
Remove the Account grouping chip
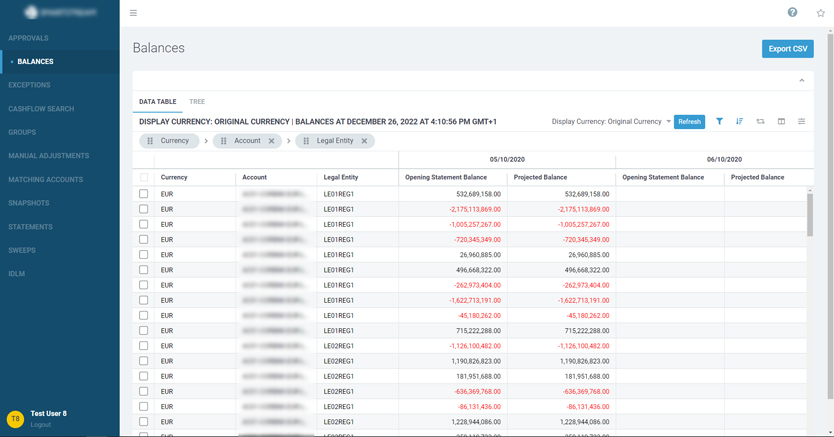(271, 141)
